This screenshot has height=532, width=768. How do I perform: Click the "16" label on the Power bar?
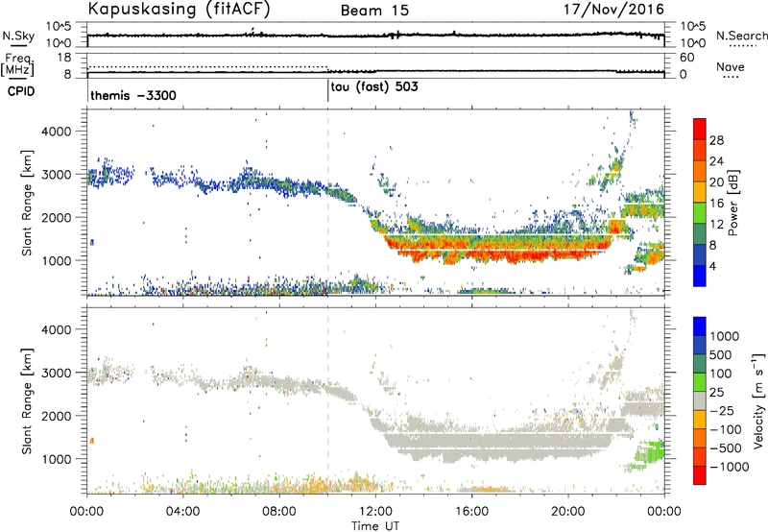pyautogui.click(x=716, y=204)
